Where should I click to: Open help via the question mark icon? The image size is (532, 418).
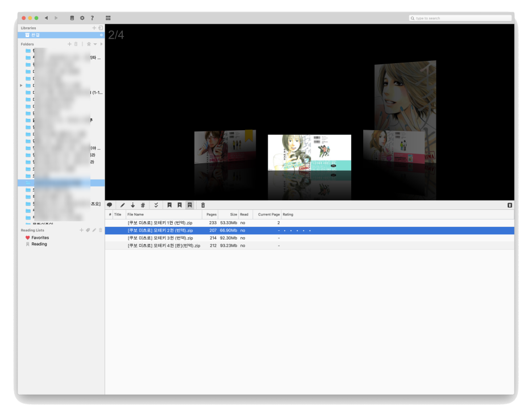92,18
